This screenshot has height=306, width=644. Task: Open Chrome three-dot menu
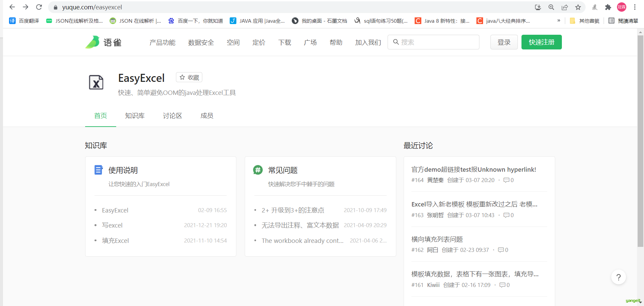click(635, 7)
